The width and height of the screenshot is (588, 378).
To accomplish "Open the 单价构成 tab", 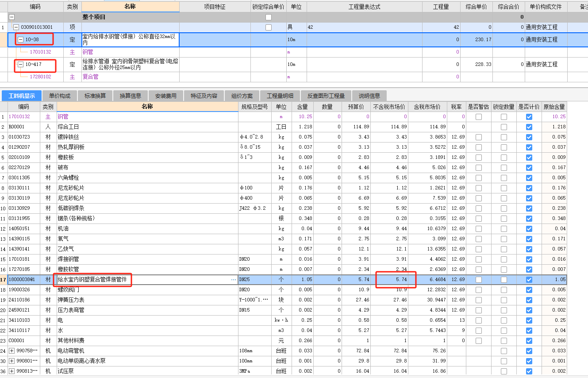I will pyautogui.click(x=60, y=96).
